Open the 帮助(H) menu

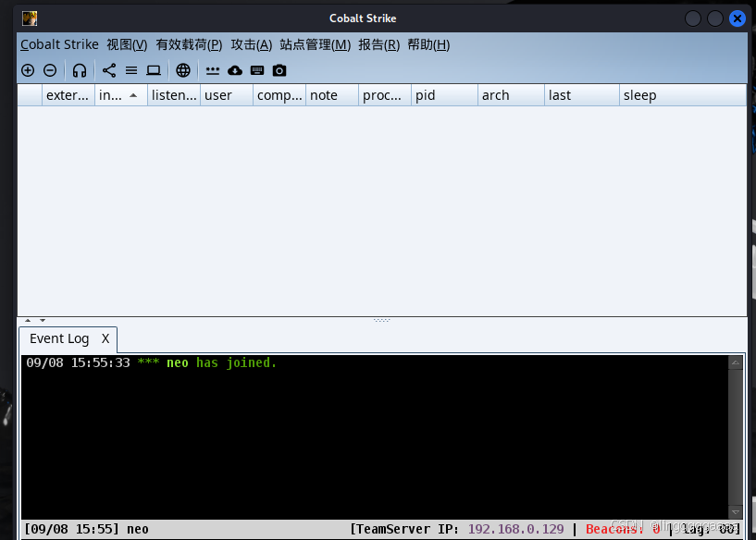click(x=428, y=44)
